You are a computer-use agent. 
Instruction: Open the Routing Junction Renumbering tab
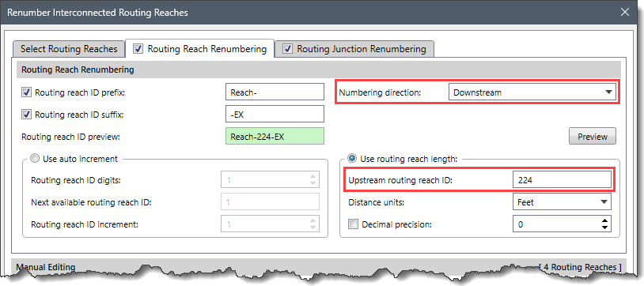pyautogui.click(x=354, y=49)
